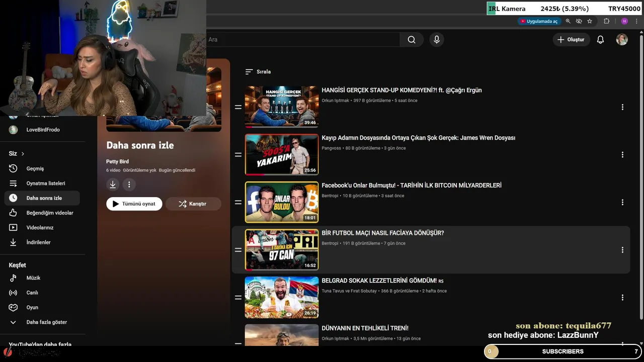The image size is (644, 362).
Task: Open the YouTube account avatar menu
Action: (622, 40)
